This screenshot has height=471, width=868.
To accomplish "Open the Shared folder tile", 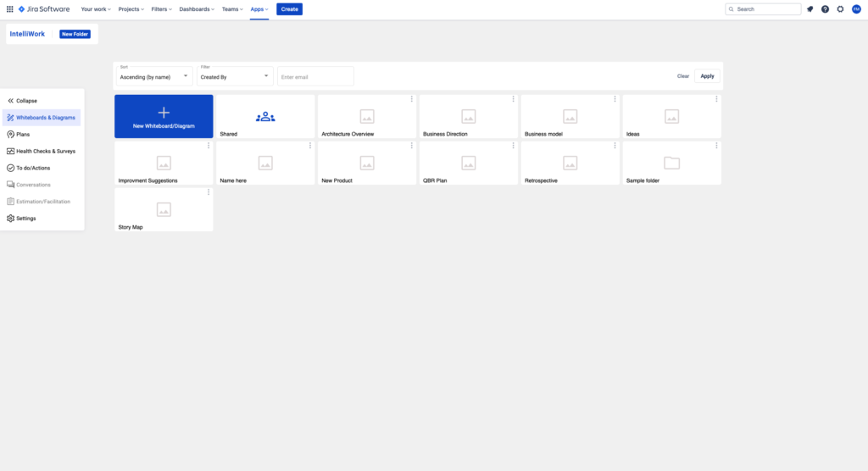I will click(265, 116).
